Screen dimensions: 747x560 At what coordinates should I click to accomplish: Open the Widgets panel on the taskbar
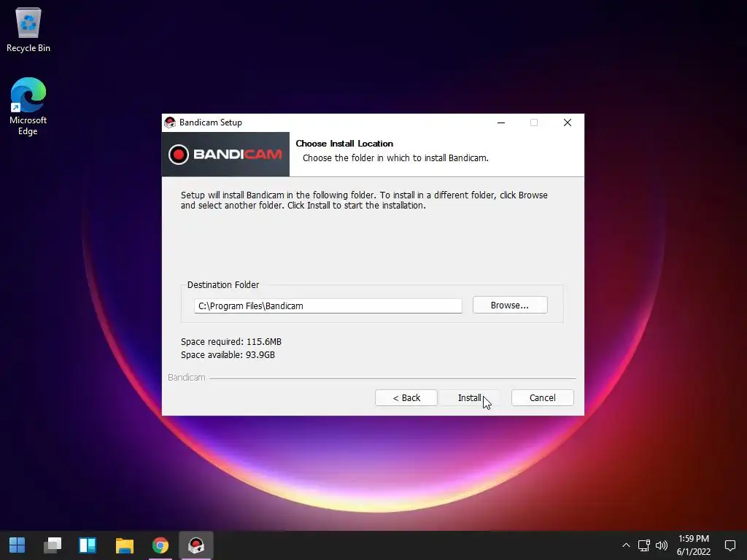(88, 545)
